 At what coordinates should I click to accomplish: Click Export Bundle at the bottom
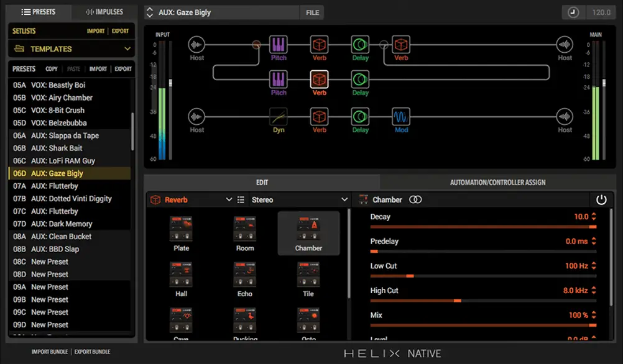point(92,352)
